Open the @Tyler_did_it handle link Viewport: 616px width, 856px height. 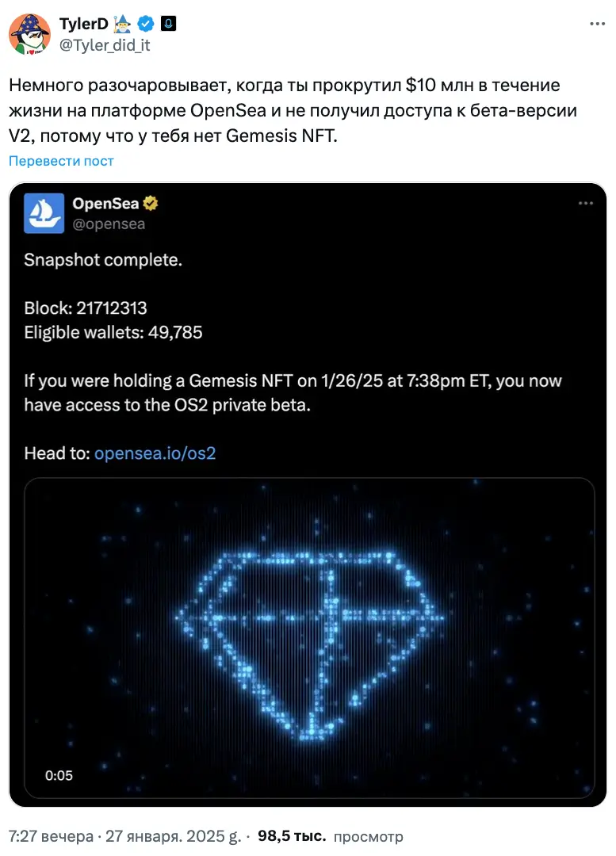click(105, 45)
